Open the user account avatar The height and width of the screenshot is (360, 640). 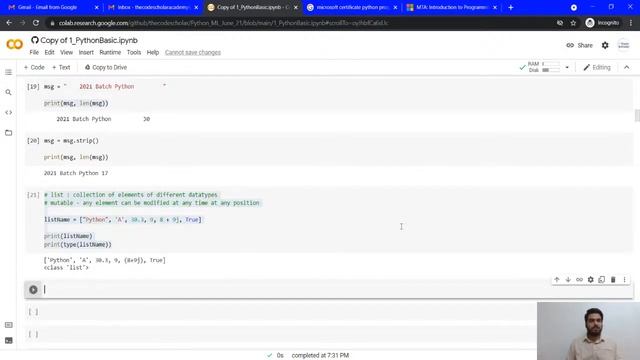click(623, 45)
